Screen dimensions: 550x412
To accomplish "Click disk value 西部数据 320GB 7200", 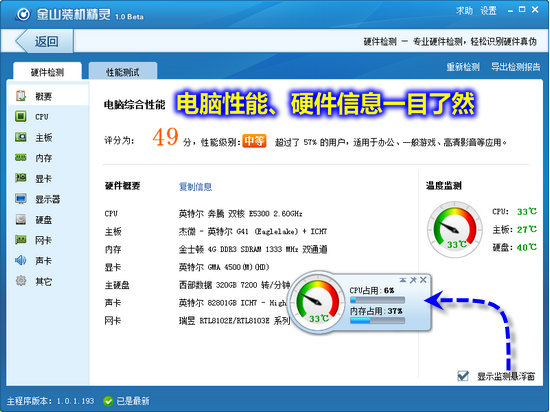I will click(234, 285).
